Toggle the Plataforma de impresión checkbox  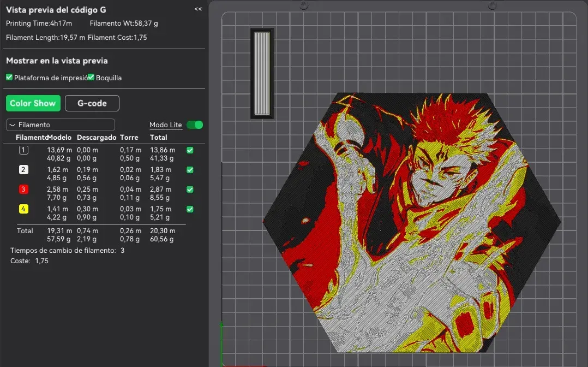point(9,77)
